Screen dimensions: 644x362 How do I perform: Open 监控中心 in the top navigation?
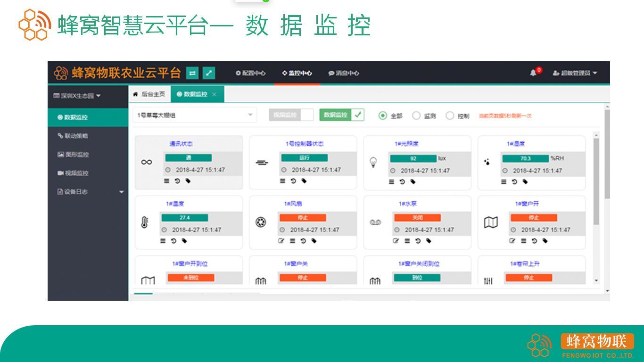(x=297, y=73)
